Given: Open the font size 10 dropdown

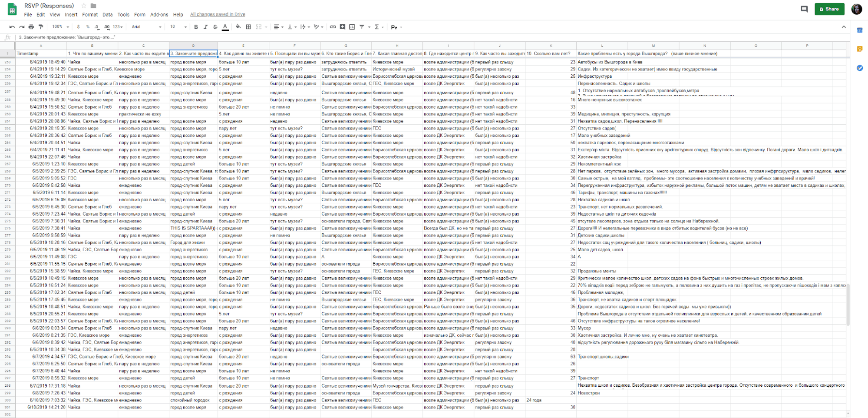Looking at the screenshot, I should [178, 27].
